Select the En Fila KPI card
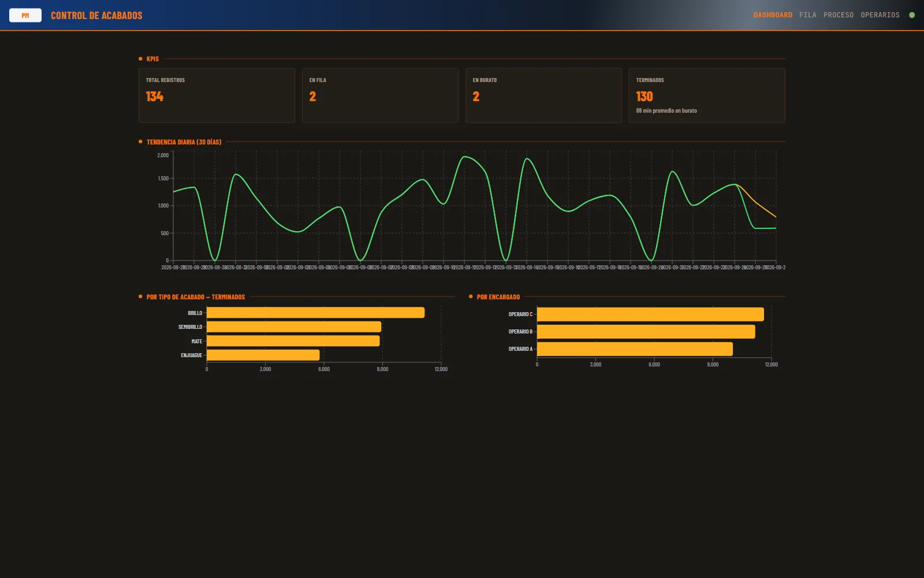This screenshot has width=924, height=578. pos(380,95)
